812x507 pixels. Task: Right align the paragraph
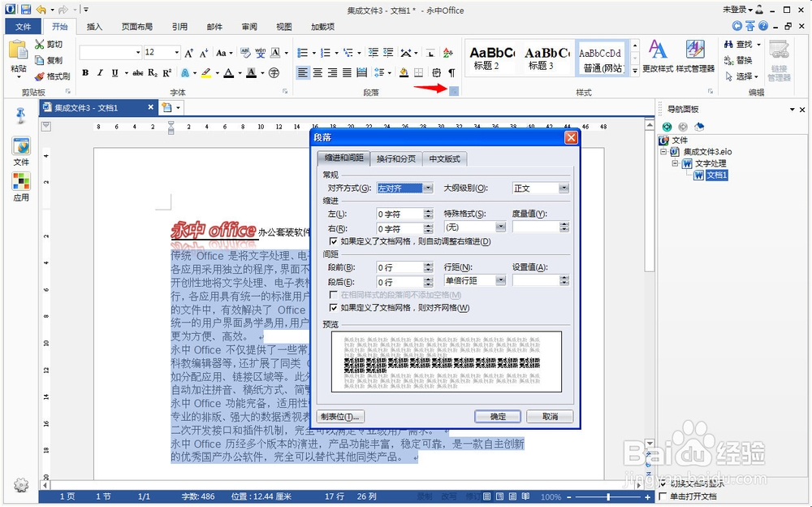332,72
